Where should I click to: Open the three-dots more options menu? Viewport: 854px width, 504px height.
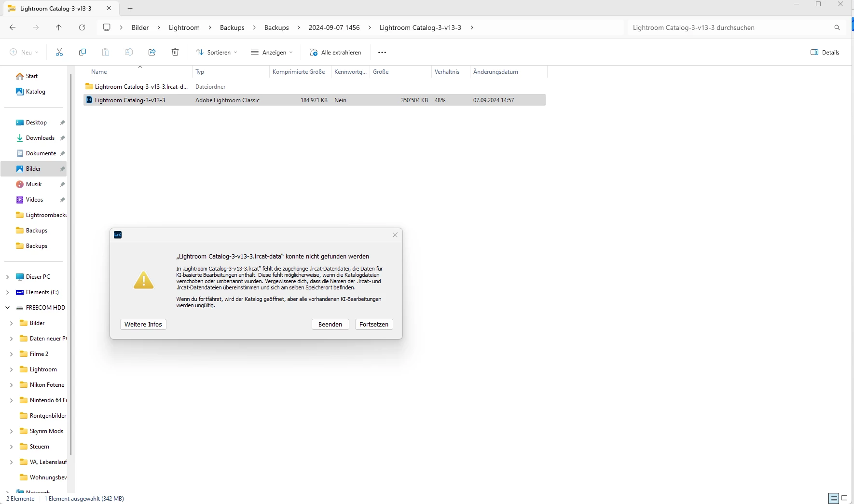pos(382,52)
